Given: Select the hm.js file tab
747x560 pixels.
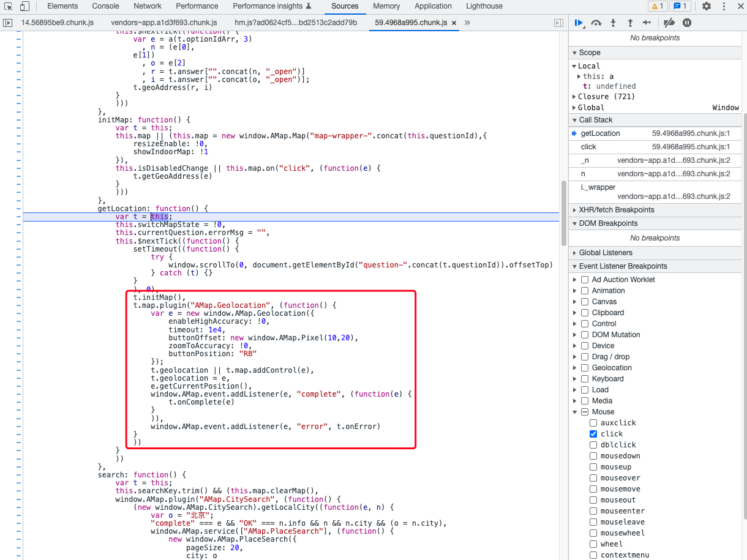Looking at the screenshot, I should click(x=296, y=23).
